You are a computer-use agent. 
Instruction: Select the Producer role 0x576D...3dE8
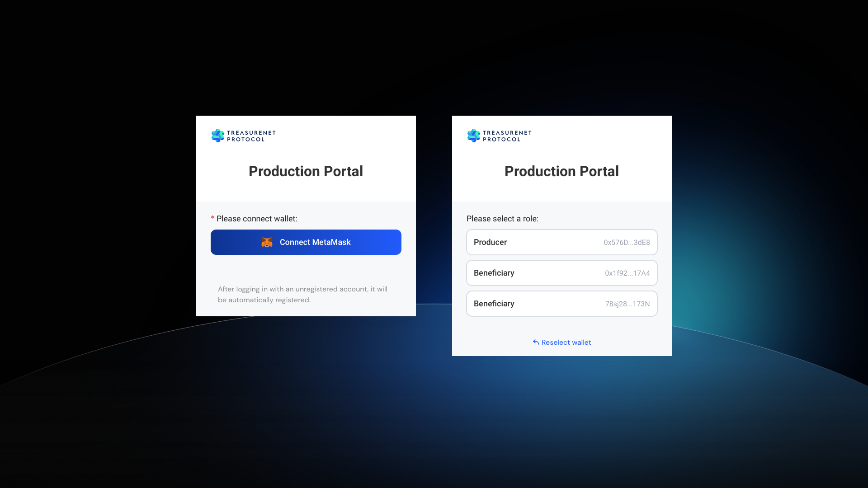(x=561, y=242)
